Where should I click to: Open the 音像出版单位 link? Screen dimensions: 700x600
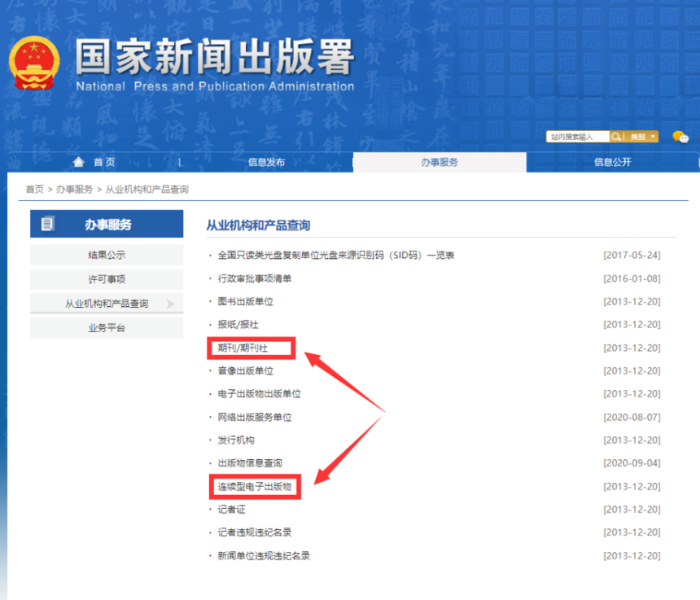[245, 370]
